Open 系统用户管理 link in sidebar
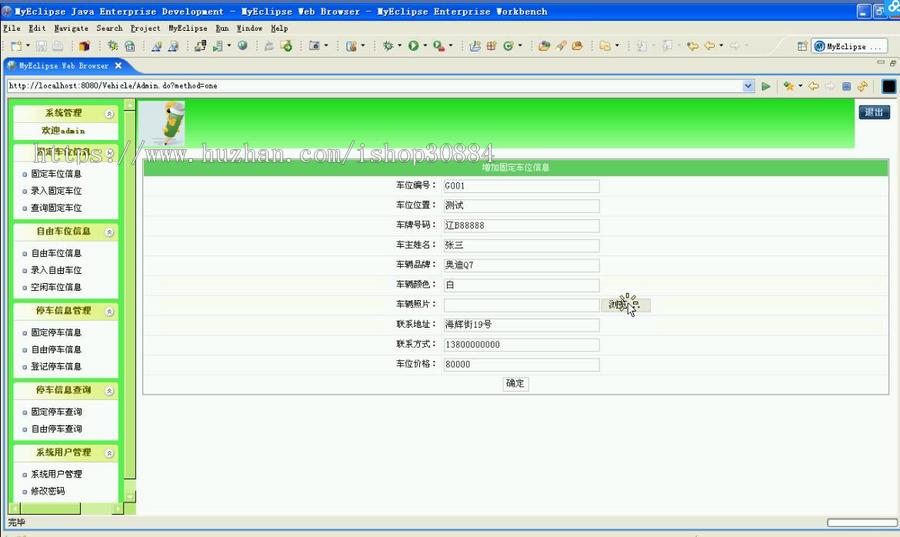This screenshot has height=537, width=900. pyautogui.click(x=56, y=474)
